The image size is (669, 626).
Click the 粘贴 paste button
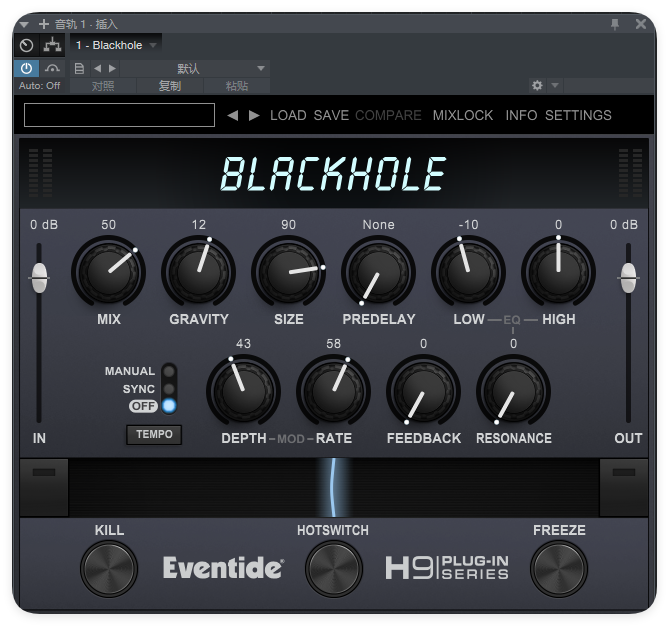click(x=237, y=86)
